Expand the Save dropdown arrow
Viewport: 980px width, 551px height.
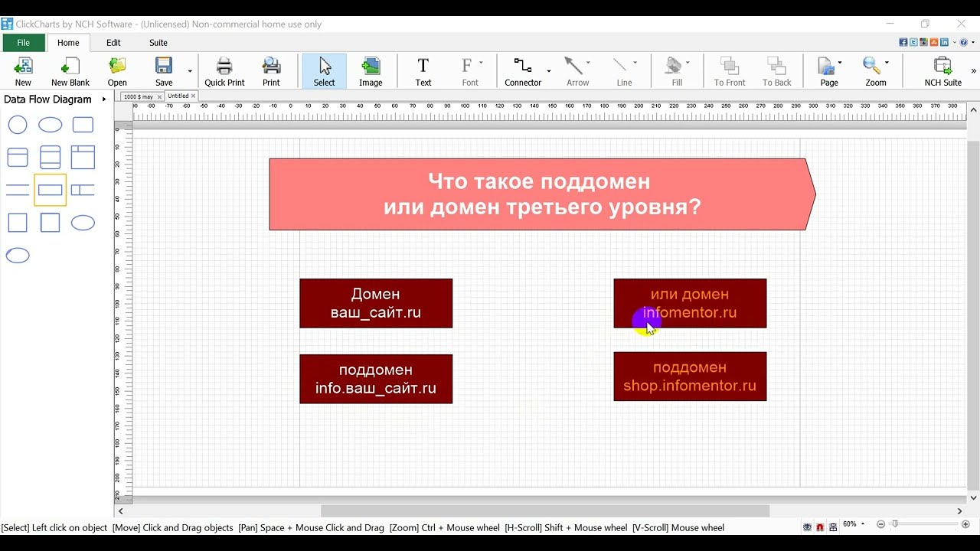(x=190, y=71)
